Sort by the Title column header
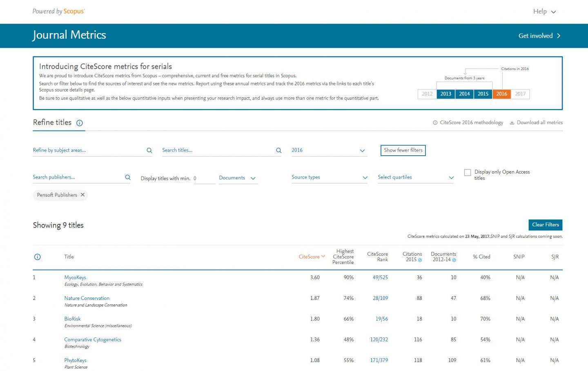Viewport: 588px width, 371px height. 69,257
